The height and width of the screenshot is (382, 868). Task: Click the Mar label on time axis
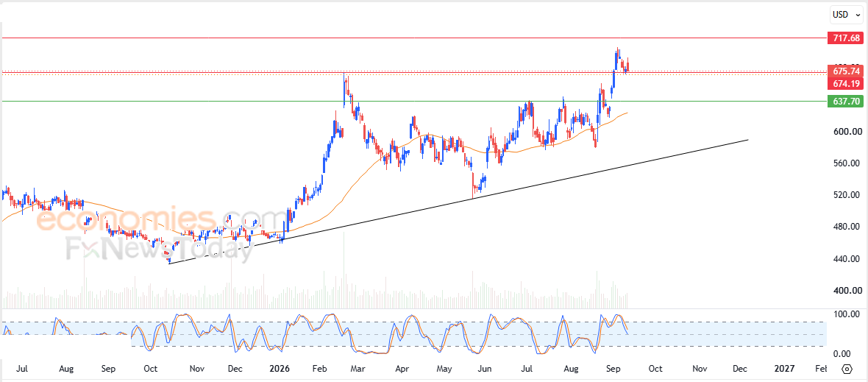click(x=357, y=369)
